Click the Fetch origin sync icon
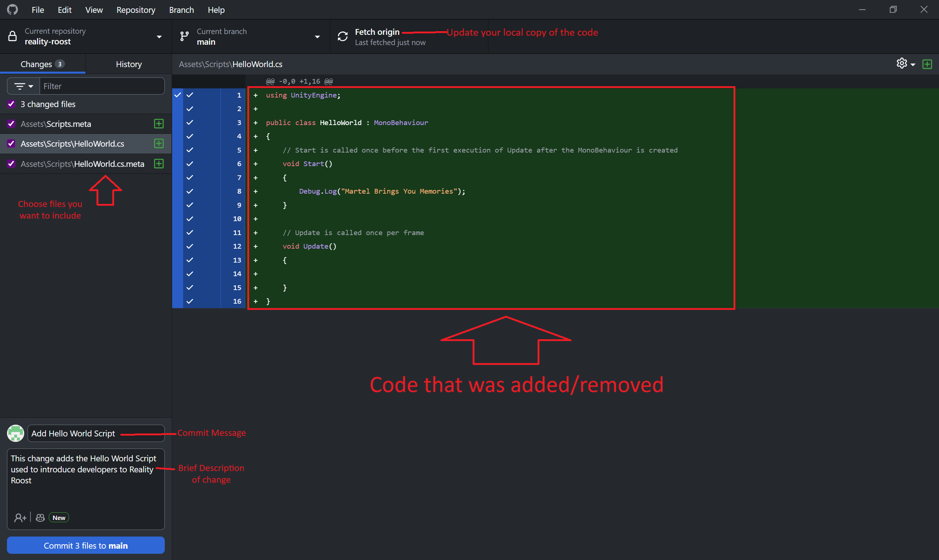 pyautogui.click(x=342, y=37)
